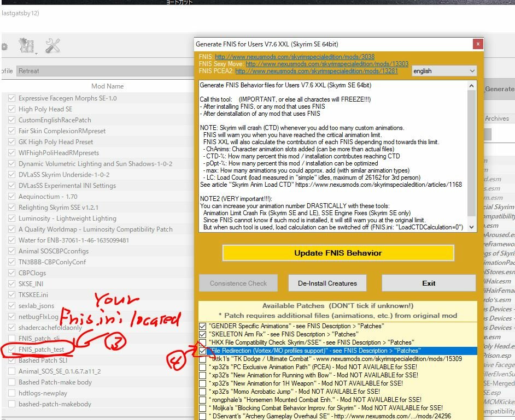Click the Archives tab in Mod Organizer

point(497,119)
